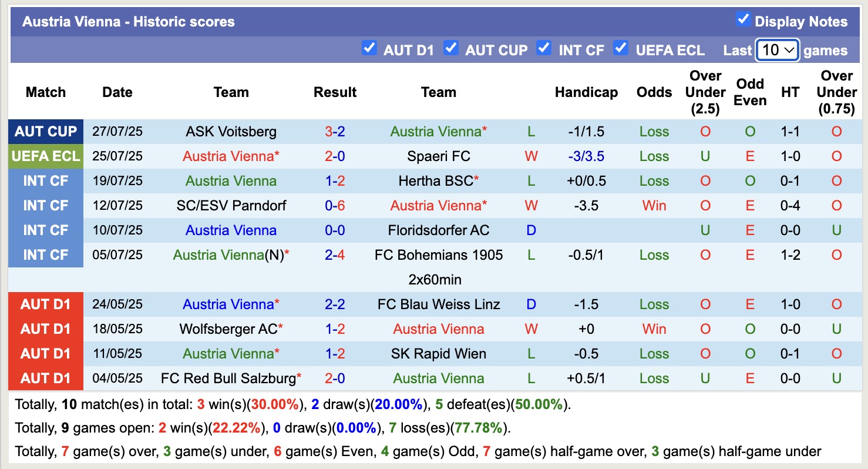Click the 3-2 result score
This screenshot has height=469, width=868.
pos(335,132)
